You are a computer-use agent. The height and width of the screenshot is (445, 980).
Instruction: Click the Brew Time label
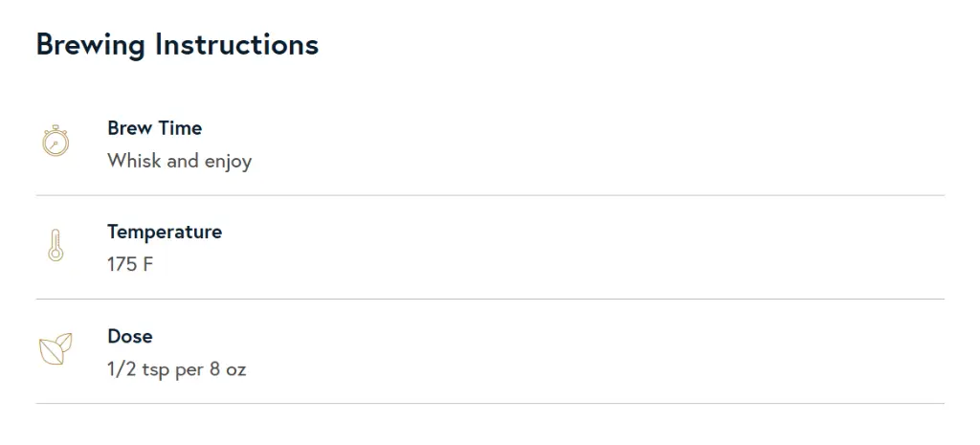pos(154,128)
